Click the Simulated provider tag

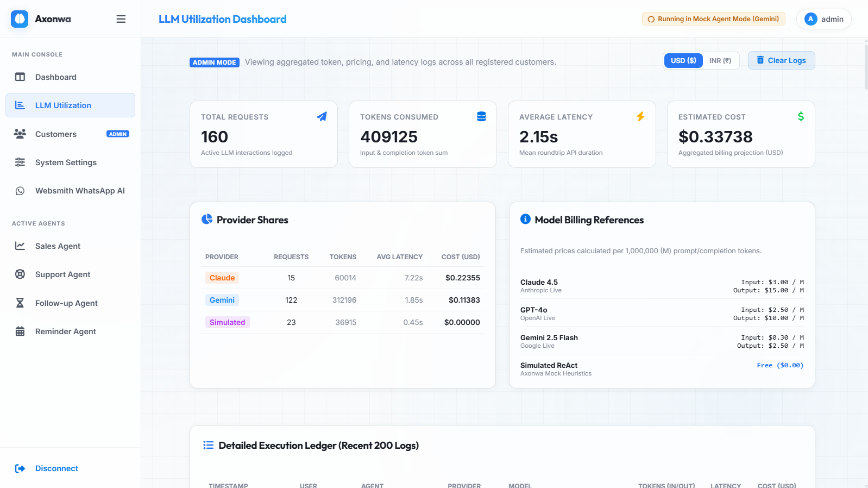pos(228,322)
